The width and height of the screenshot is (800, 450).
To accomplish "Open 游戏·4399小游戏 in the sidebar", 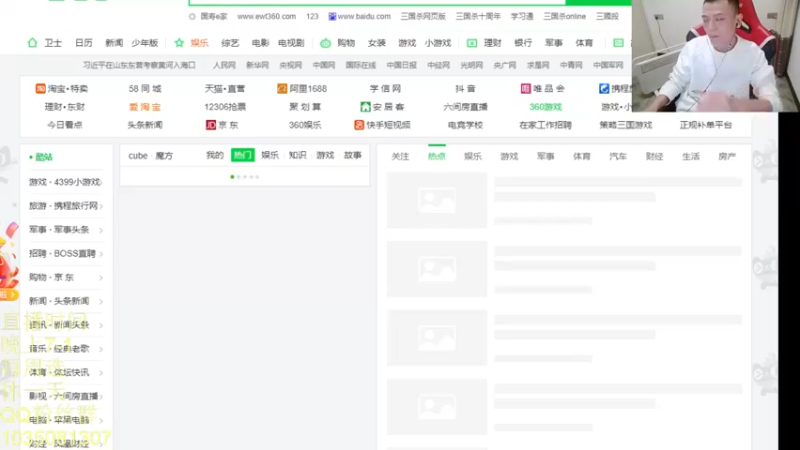I will (65, 182).
